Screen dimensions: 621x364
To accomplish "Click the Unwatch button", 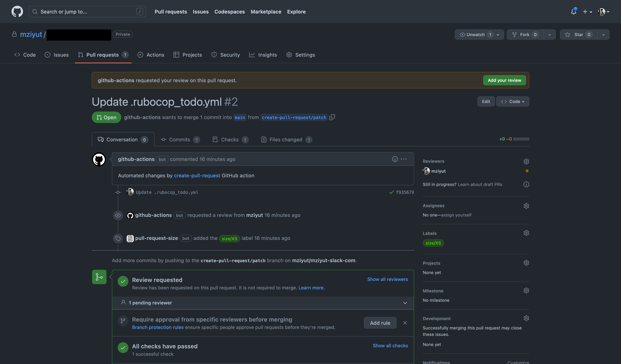I will (x=479, y=35).
